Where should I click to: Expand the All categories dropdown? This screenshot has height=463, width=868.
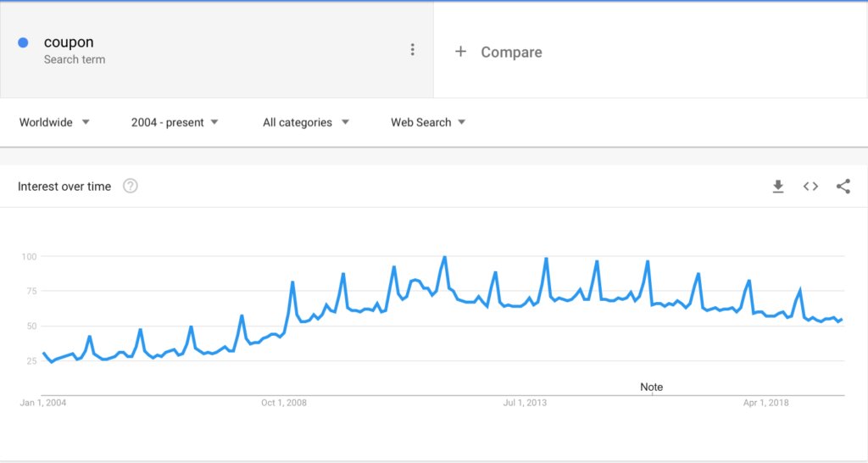tap(305, 122)
